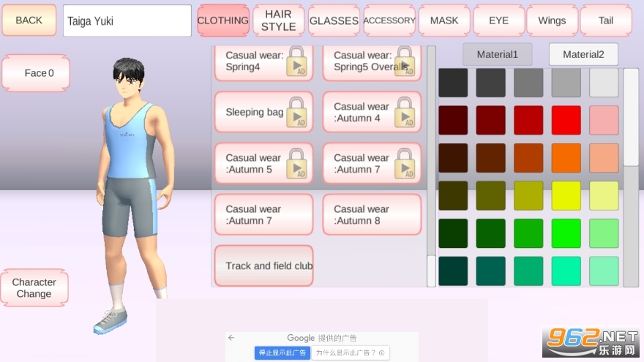The image size is (644, 362).
Task: Tap the locked ad icon on Spring5 Overalls
Action: coord(405,61)
